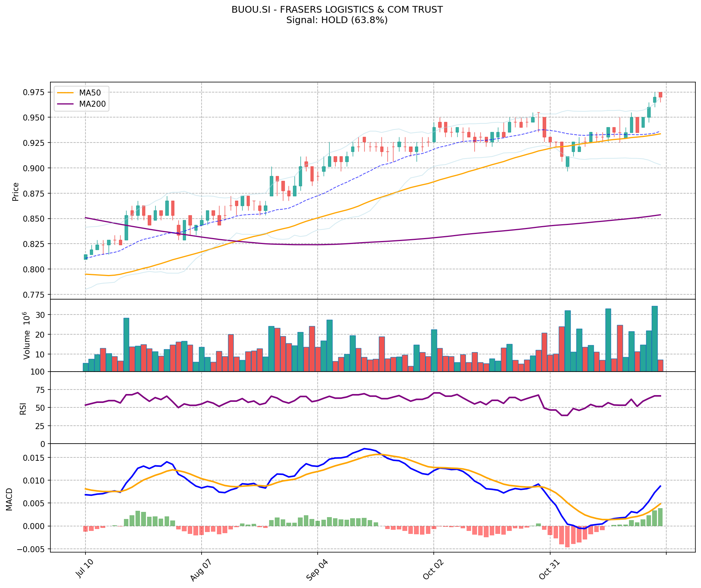Image resolution: width=701 pixels, height=588 pixels.
Task: Click the MACD y-axis label
Action: coord(9,499)
